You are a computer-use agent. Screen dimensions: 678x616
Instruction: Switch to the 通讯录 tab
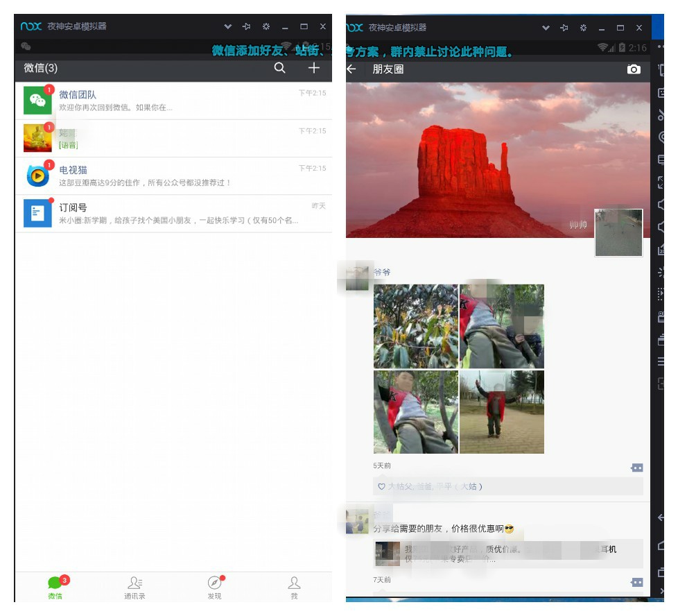(x=135, y=587)
